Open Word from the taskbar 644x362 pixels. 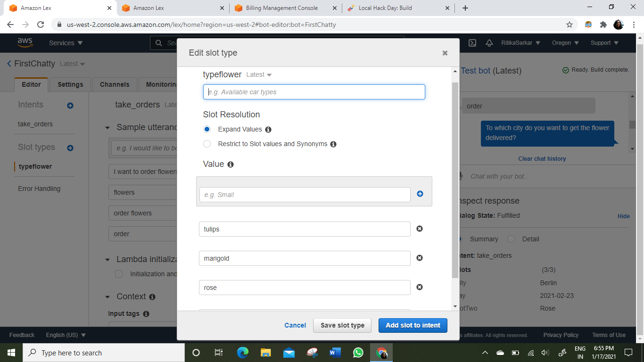point(335,353)
